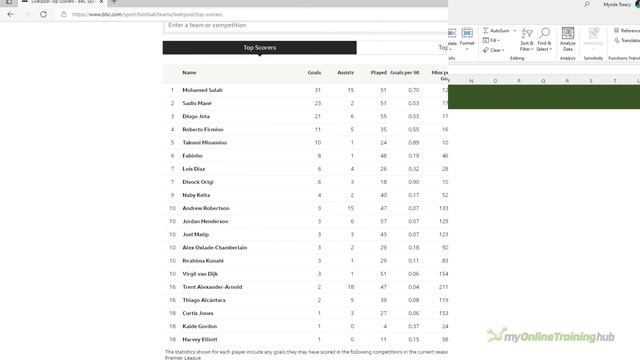Viewport: 640px width, 360px height.
Task: Select Excel column T header
Action: 615,81
